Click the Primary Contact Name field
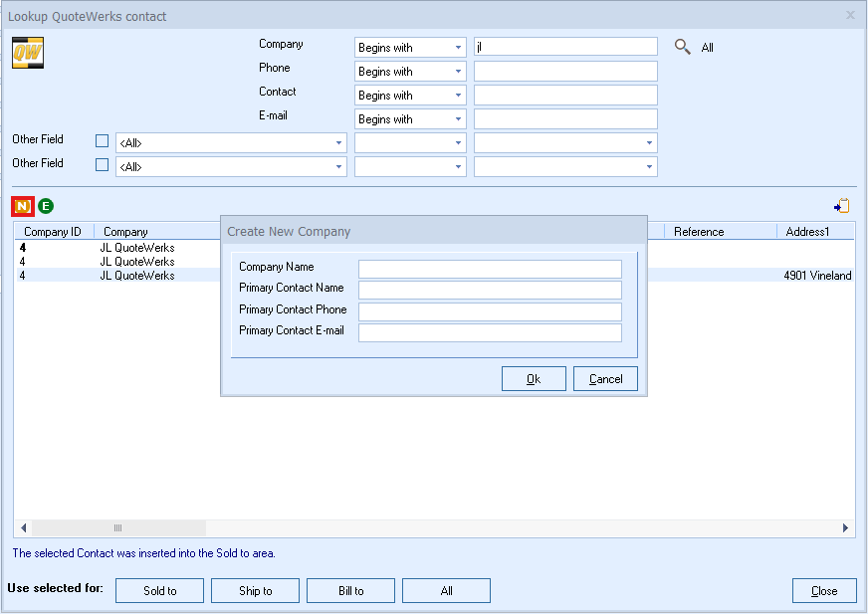 pos(490,291)
